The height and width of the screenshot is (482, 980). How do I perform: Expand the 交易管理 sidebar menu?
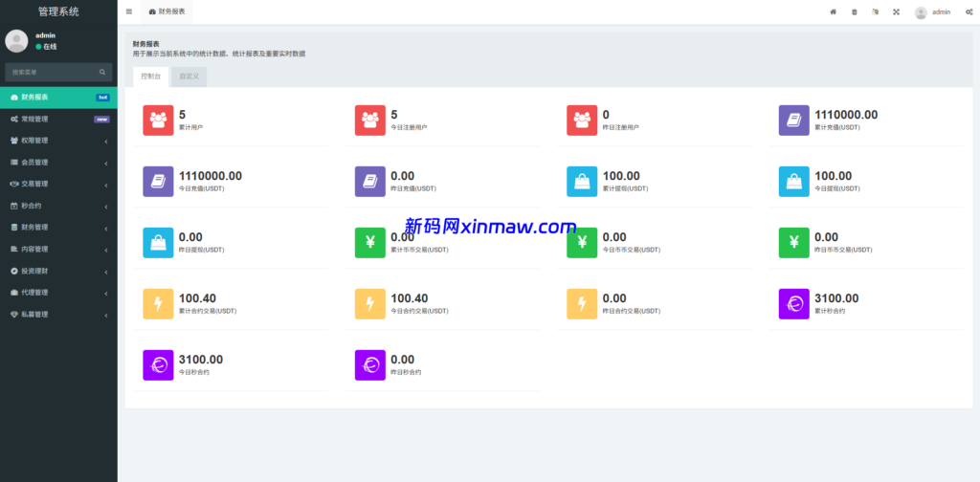[x=58, y=185]
